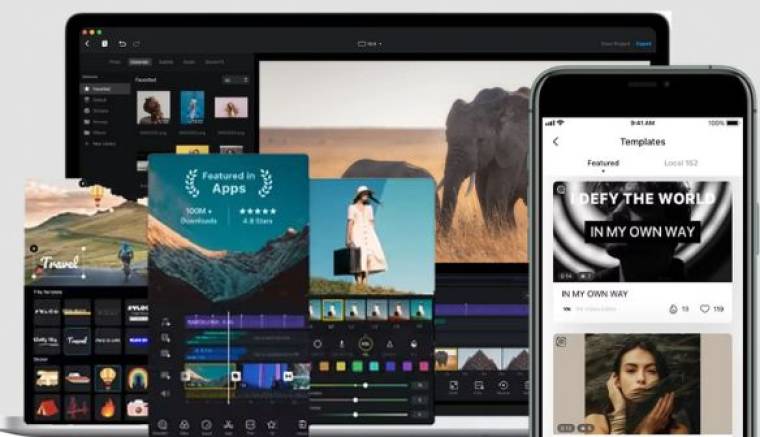The width and height of the screenshot is (760, 437).
Task: Click the undo arrow in desktop toolbar
Action: click(122, 44)
